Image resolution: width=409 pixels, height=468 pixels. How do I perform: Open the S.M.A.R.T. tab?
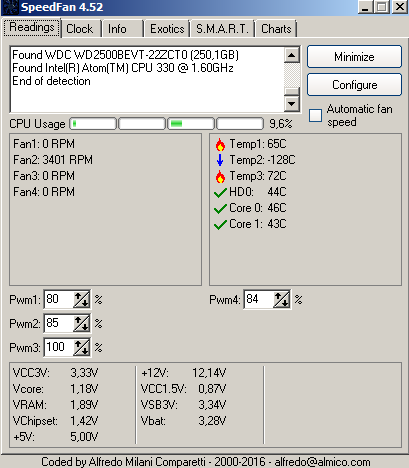[222, 29]
